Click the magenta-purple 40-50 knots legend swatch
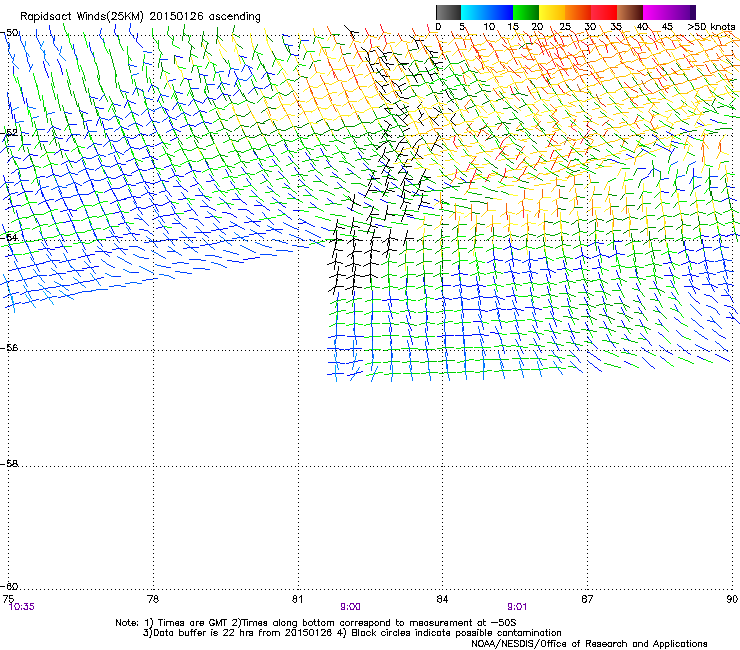 coord(669,12)
